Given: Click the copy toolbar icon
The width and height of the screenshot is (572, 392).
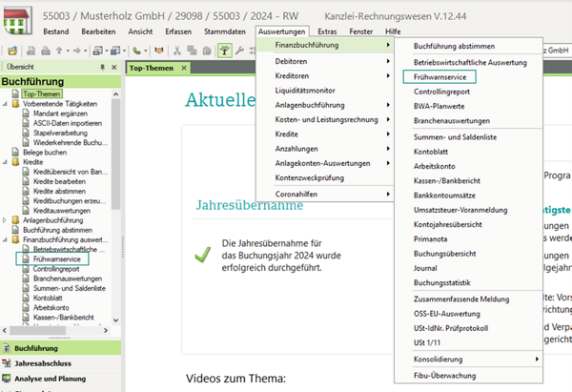Looking at the screenshot, I should [192, 51].
